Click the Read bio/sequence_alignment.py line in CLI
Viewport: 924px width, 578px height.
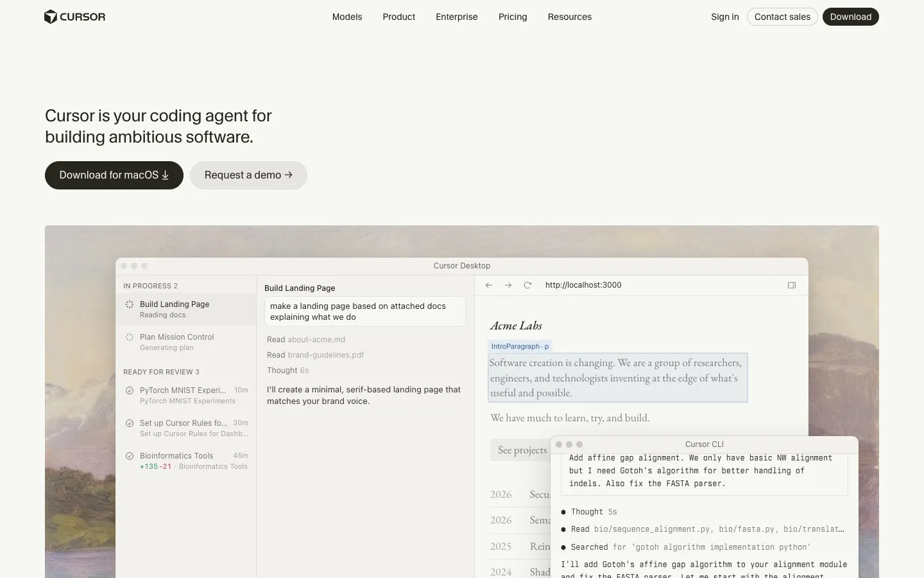[703, 529]
